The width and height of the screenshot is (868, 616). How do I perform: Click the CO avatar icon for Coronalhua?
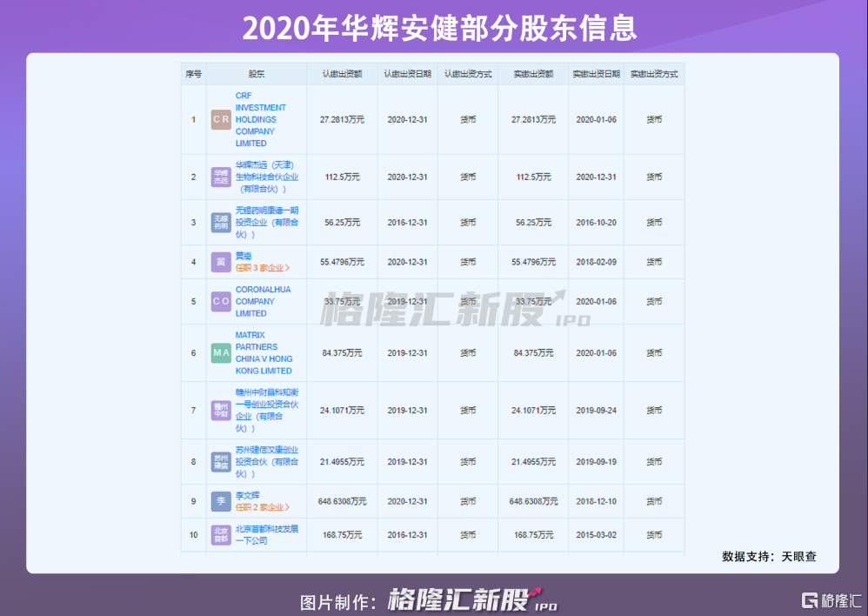[221, 302]
